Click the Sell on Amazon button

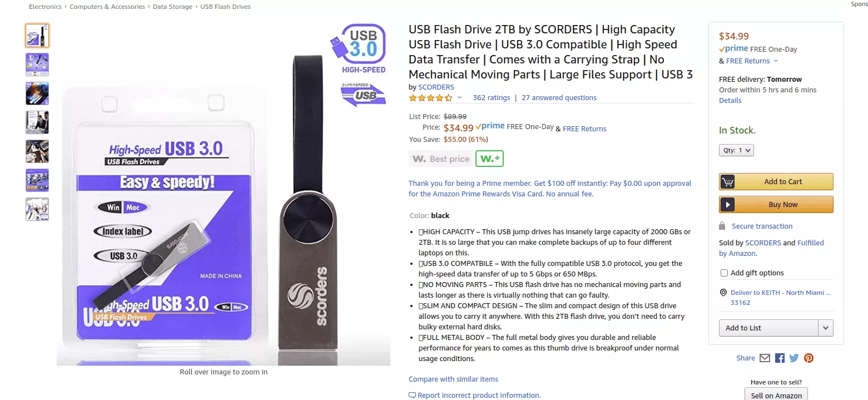click(776, 396)
